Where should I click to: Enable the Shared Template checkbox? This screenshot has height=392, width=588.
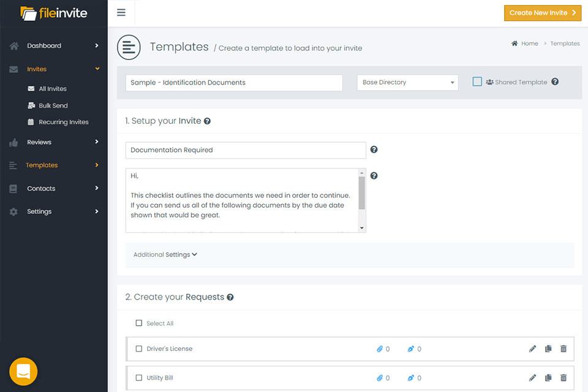click(x=477, y=81)
